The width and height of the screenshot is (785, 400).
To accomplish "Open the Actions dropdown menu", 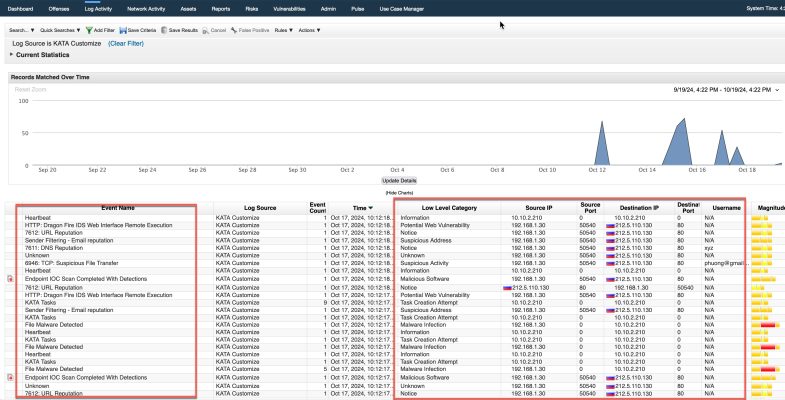I will point(309,31).
